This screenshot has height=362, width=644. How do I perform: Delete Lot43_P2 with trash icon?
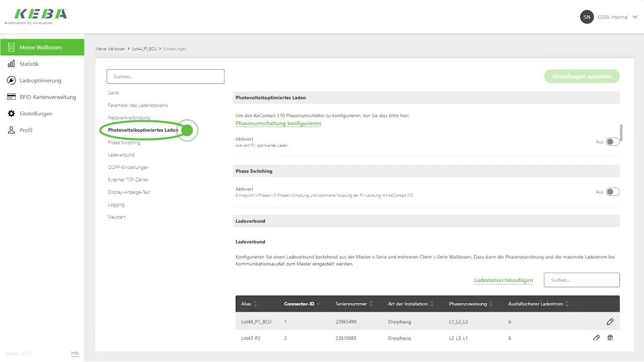coord(610,338)
